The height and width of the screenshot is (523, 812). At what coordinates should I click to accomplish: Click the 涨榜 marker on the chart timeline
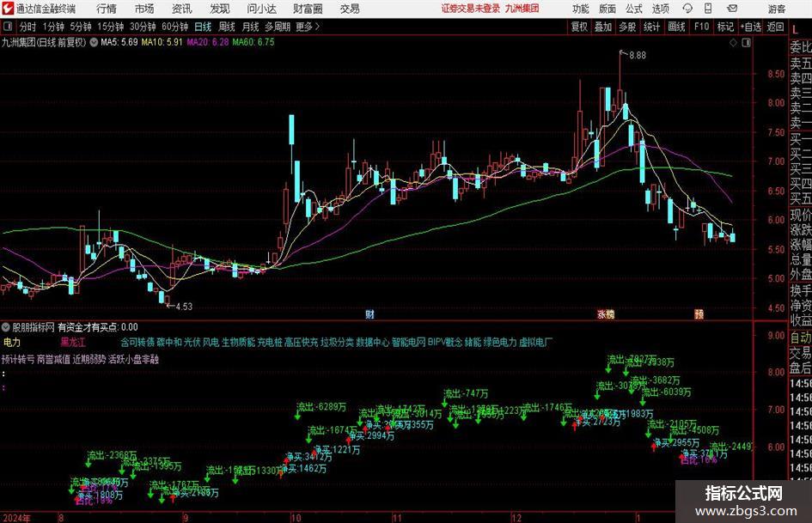click(606, 313)
